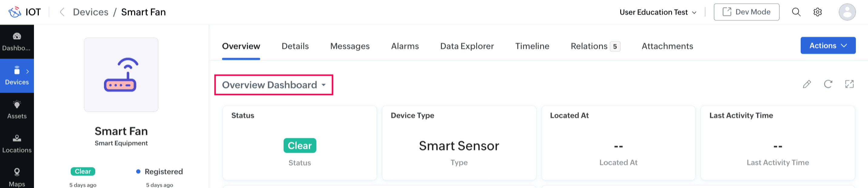868x188 pixels.
Task: Open Locations in the left sidebar
Action: (17, 144)
